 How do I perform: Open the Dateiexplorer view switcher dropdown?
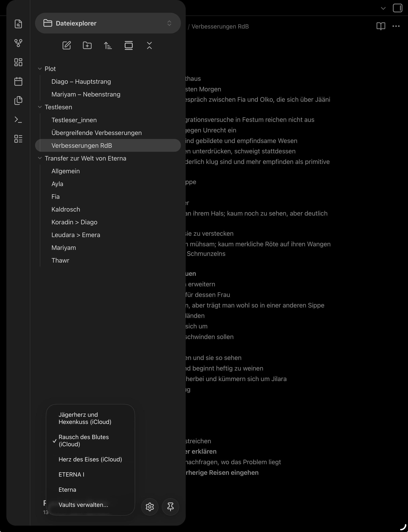point(108,23)
